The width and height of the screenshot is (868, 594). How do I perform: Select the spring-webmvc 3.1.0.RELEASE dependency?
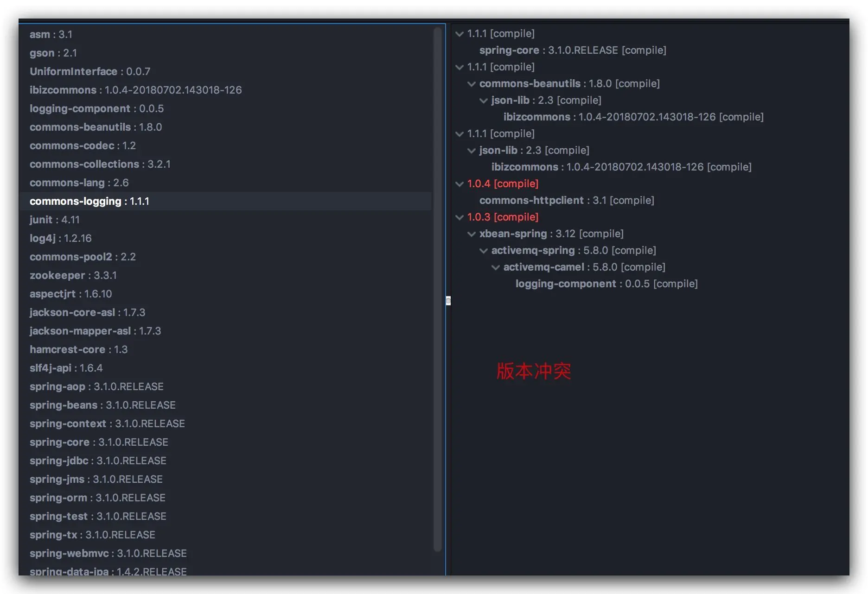click(108, 553)
